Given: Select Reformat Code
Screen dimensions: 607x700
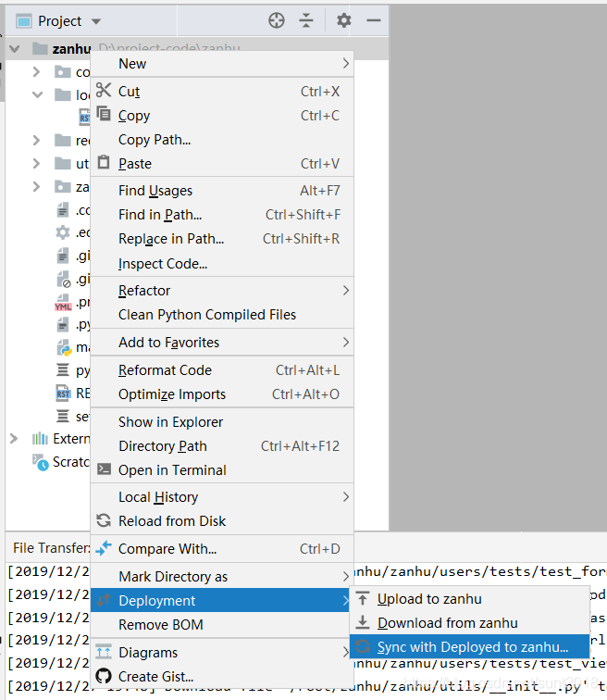Looking at the screenshot, I should point(222,370).
